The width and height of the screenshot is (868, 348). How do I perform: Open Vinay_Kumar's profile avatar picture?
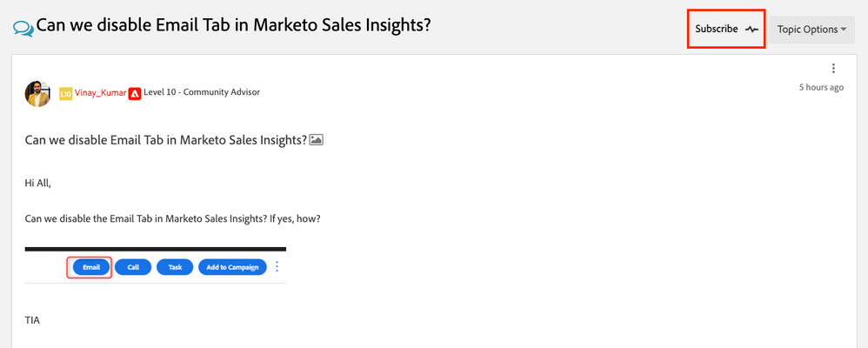point(38,93)
